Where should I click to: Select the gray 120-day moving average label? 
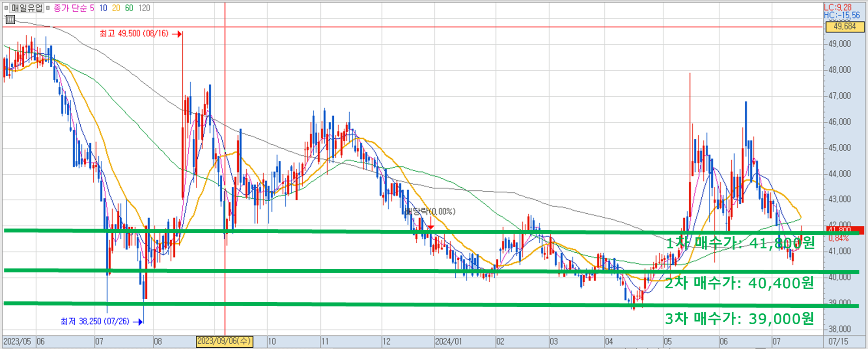[x=144, y=8]
